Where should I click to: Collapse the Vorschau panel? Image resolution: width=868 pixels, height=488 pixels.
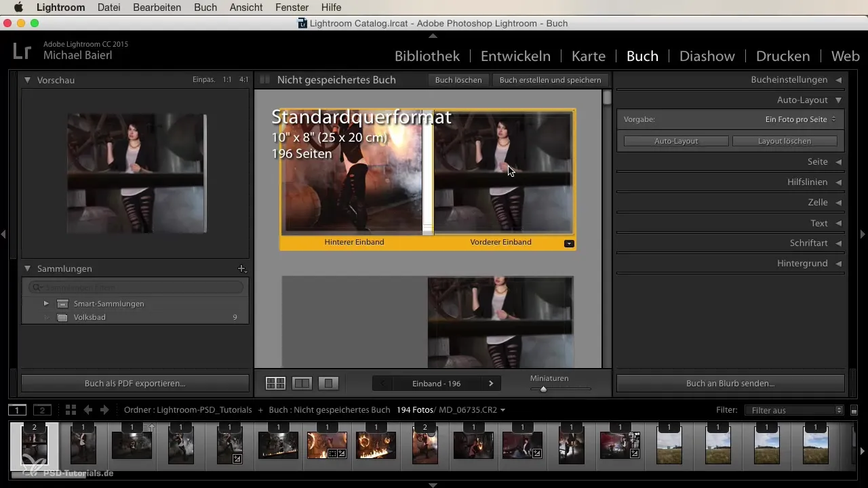click(27, 80)
